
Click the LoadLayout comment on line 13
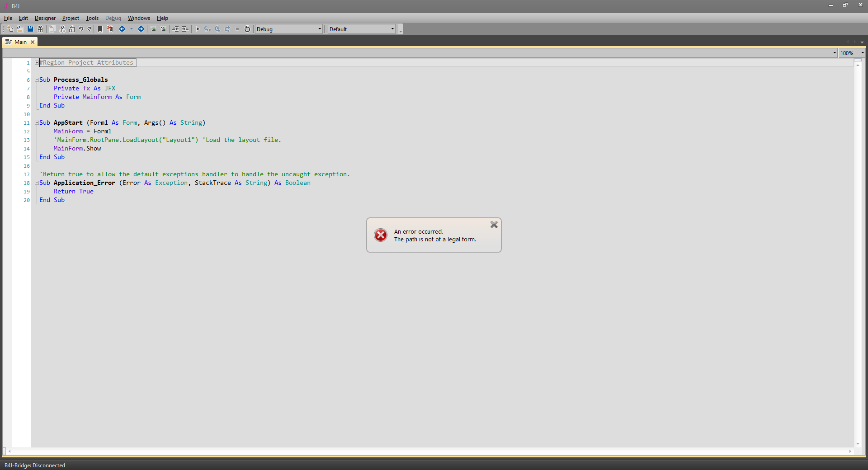(167, 140)
